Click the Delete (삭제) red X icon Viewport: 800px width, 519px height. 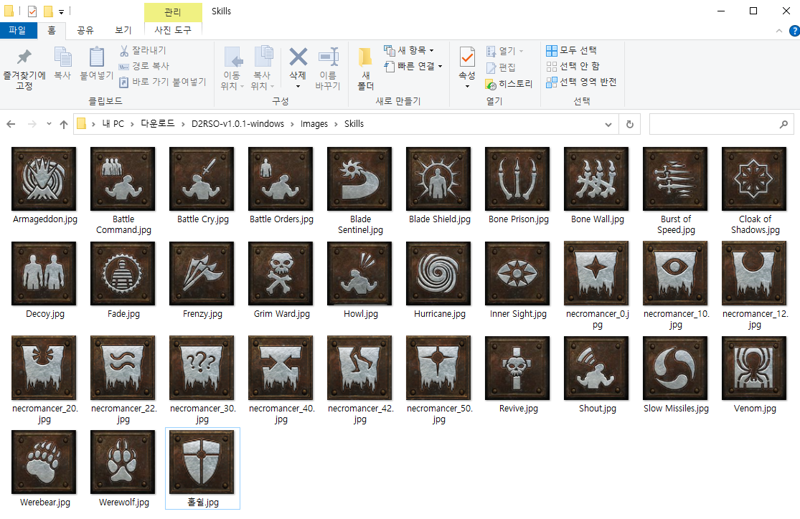[298, 57]
